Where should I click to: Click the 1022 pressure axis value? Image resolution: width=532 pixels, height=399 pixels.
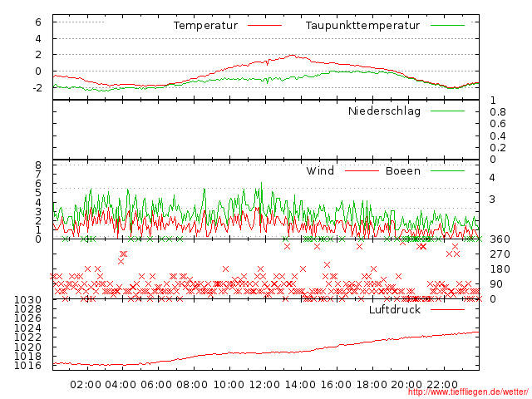tap(27, 337)
